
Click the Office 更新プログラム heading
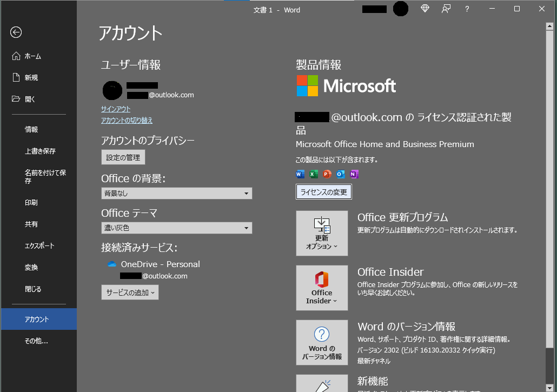(x=402, y=217)
